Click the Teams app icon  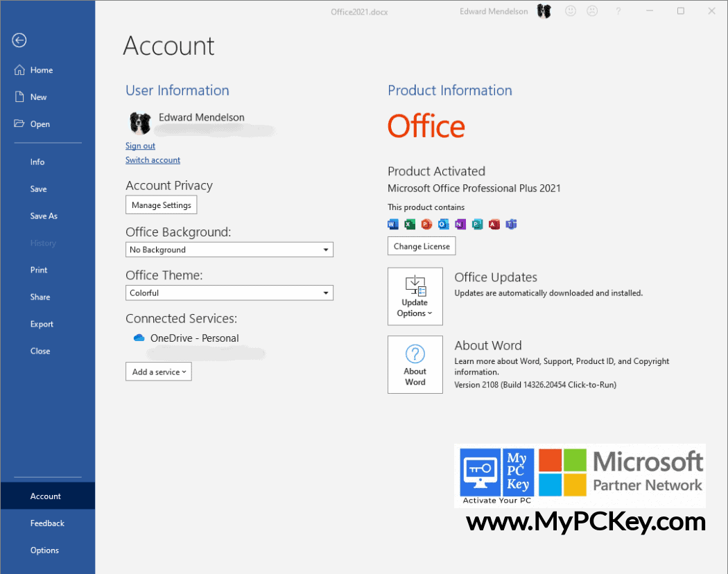click(511, 225)
